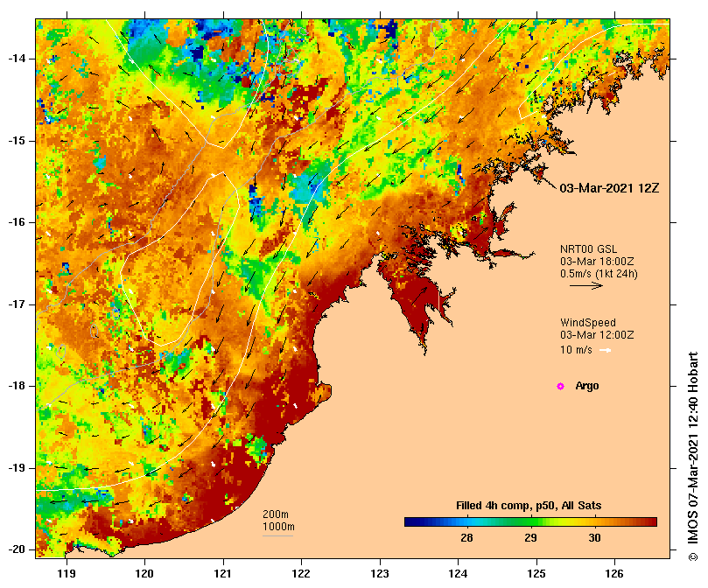The image size is (708, 588).
Task: Click the IMOS copyright timestamp text
Action: (x=693, y=456)
